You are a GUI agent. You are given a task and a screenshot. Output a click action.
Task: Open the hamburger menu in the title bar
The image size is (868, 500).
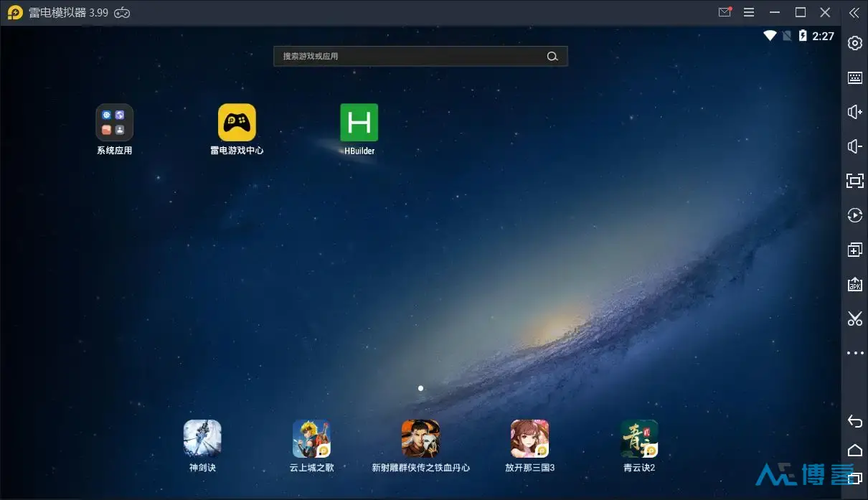[748, 11]
